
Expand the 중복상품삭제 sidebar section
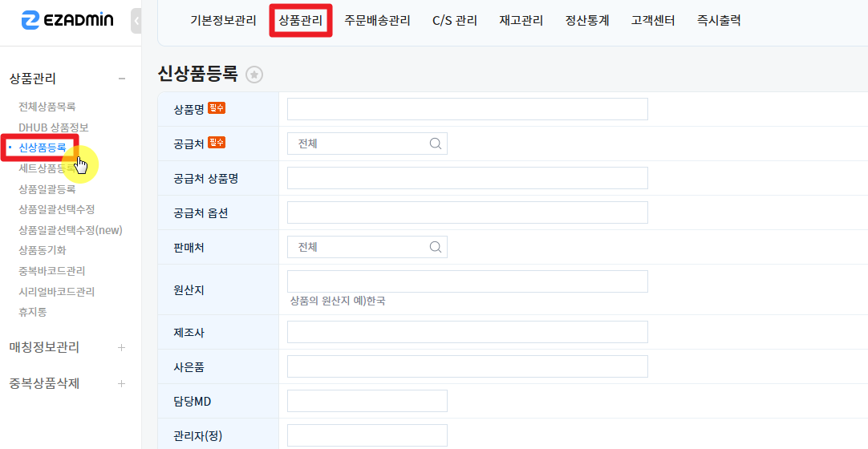click(x=122, y=383)
